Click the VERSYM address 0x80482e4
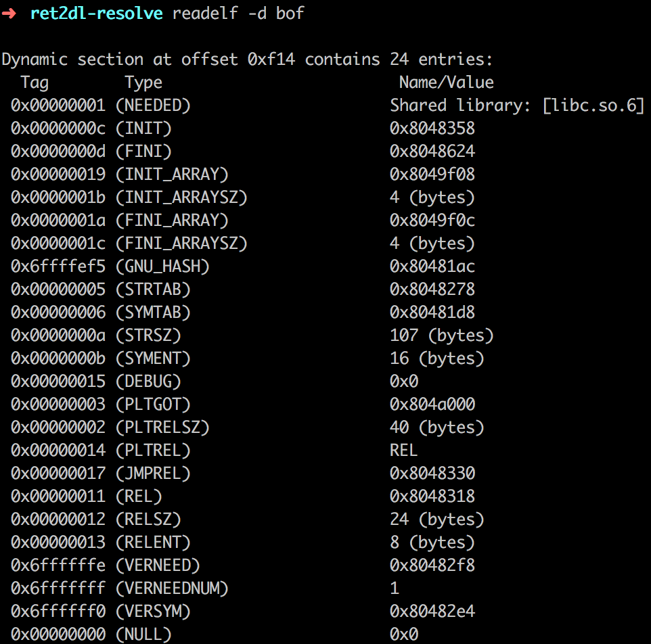 (432, 612)
